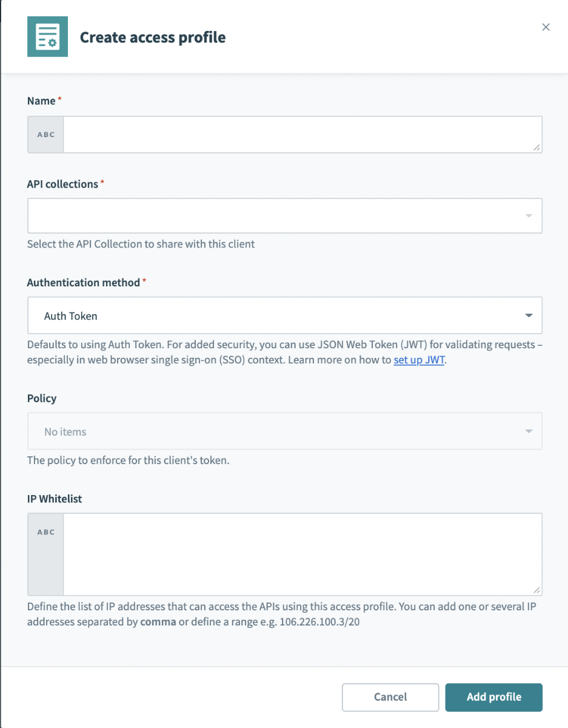Click the access profile document icon
The height and width of the screenshot is (728, 568).
point(47,37)
